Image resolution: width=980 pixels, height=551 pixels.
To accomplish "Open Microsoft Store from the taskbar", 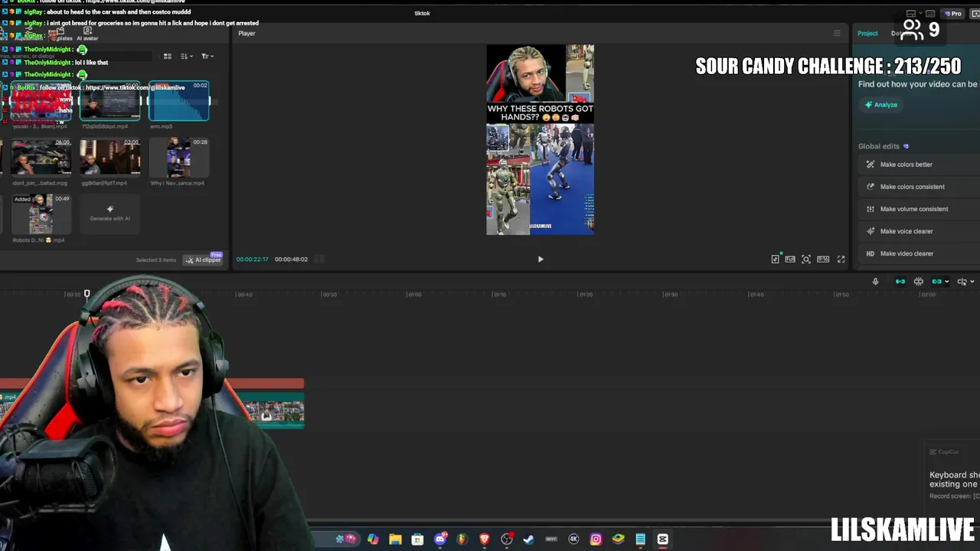I will 417,540.
